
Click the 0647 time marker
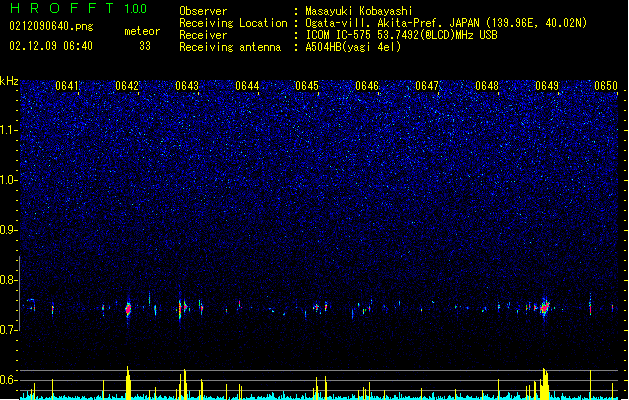click(427, 86)
